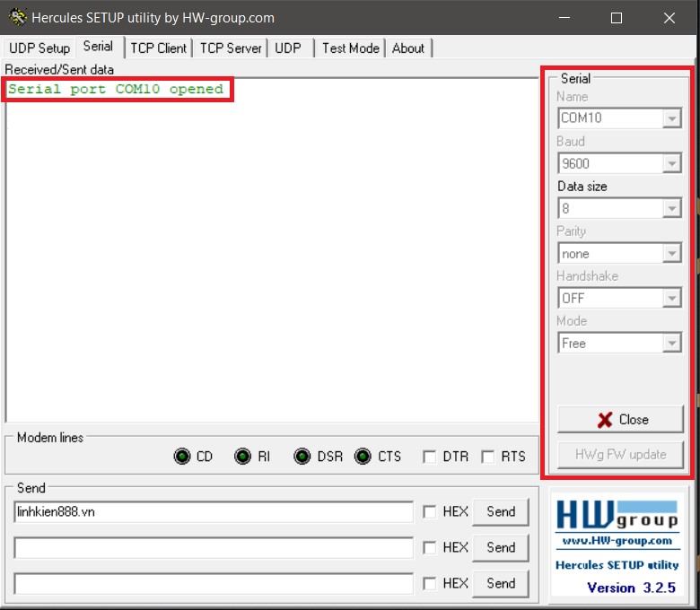Click the second empty send input field

(214, 547)
